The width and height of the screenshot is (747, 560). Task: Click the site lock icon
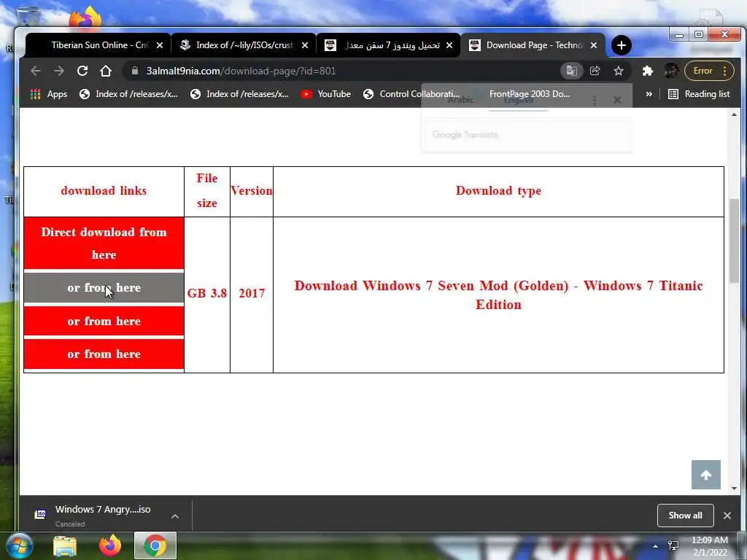(x=135, y=71)
